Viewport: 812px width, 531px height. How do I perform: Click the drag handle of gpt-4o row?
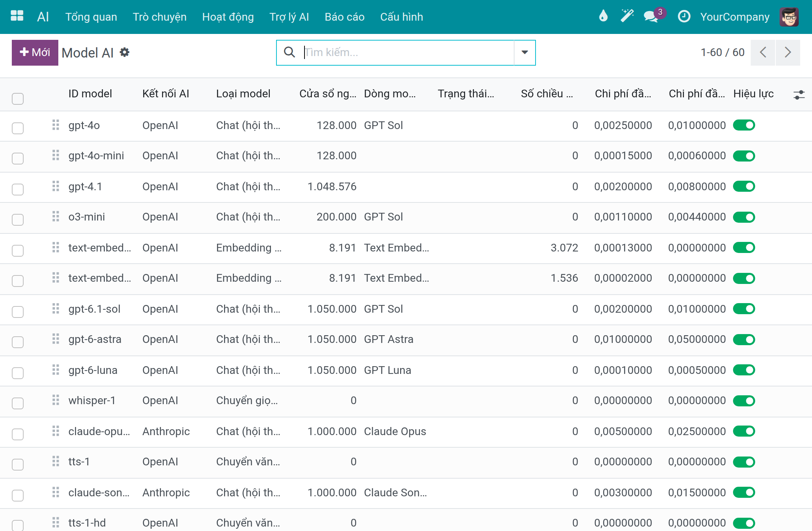click(56, 125)
